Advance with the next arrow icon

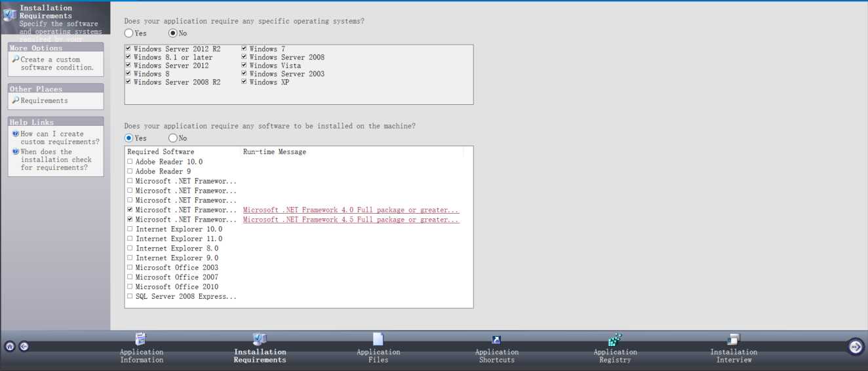[x=855, y=347]
